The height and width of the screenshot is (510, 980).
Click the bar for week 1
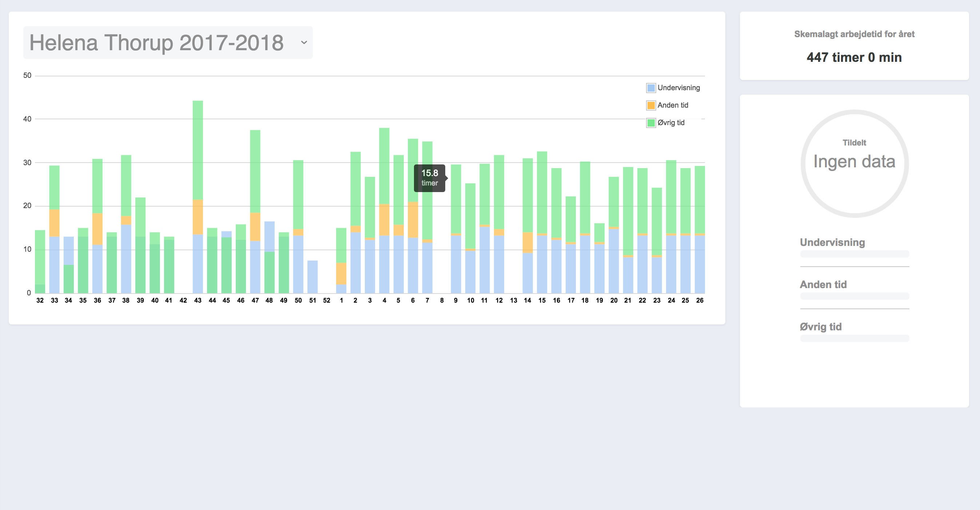tap(341, 260)
